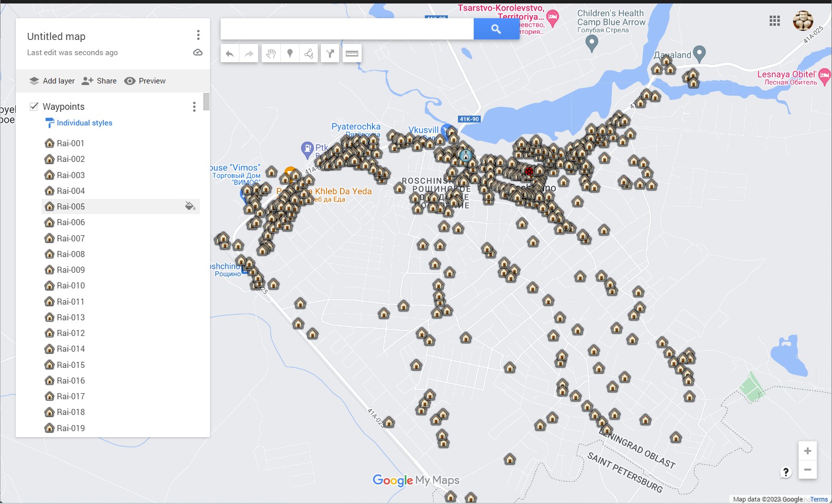Open the Waypoints layer options menu

(194, 107)
